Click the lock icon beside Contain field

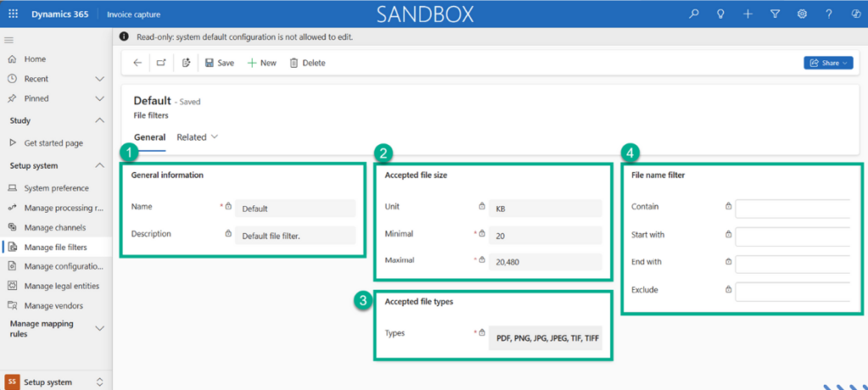click(728, 206)
